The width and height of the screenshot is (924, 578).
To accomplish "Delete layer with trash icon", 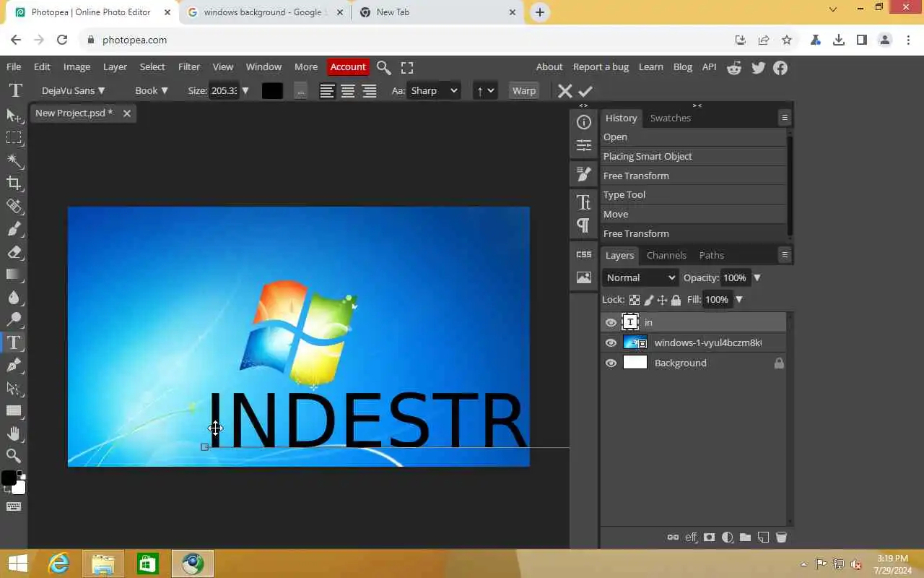I will pyautogui.click(x=781, y=538).
